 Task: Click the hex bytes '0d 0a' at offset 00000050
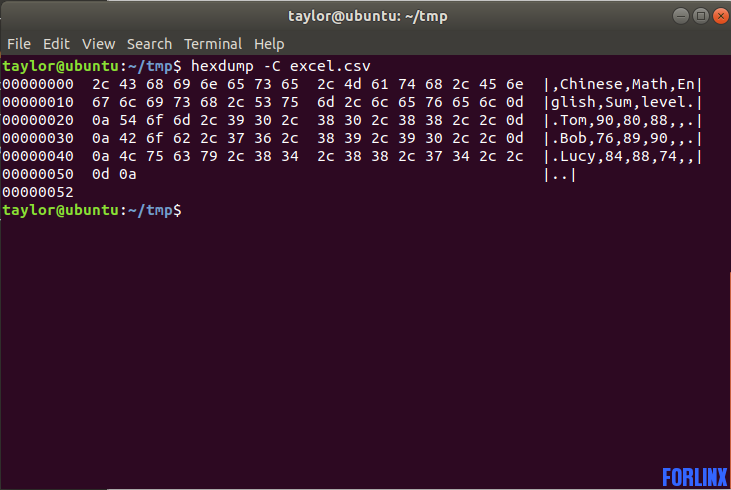114,174
